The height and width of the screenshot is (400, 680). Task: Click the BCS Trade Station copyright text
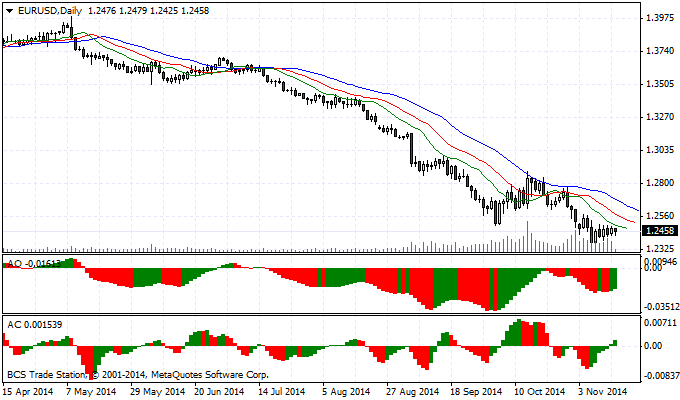138,374
